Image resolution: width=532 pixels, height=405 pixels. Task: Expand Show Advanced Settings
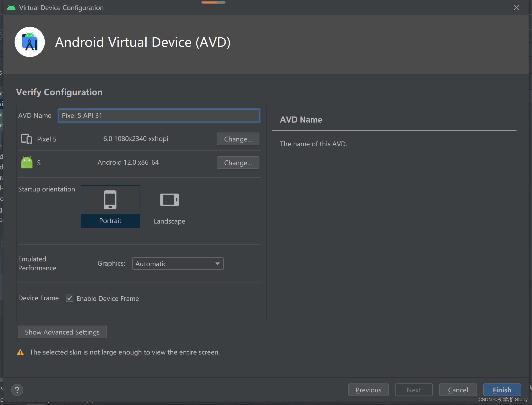click(x=62, y=332)
